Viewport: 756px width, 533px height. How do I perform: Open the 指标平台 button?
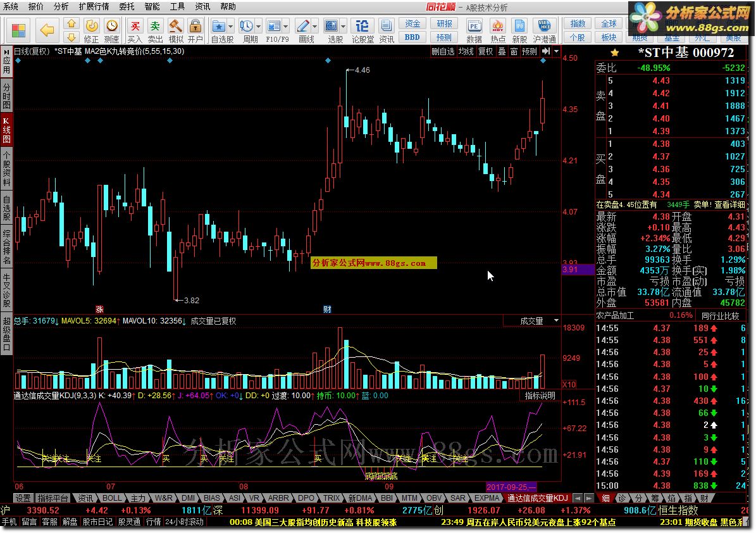[52, 498]
